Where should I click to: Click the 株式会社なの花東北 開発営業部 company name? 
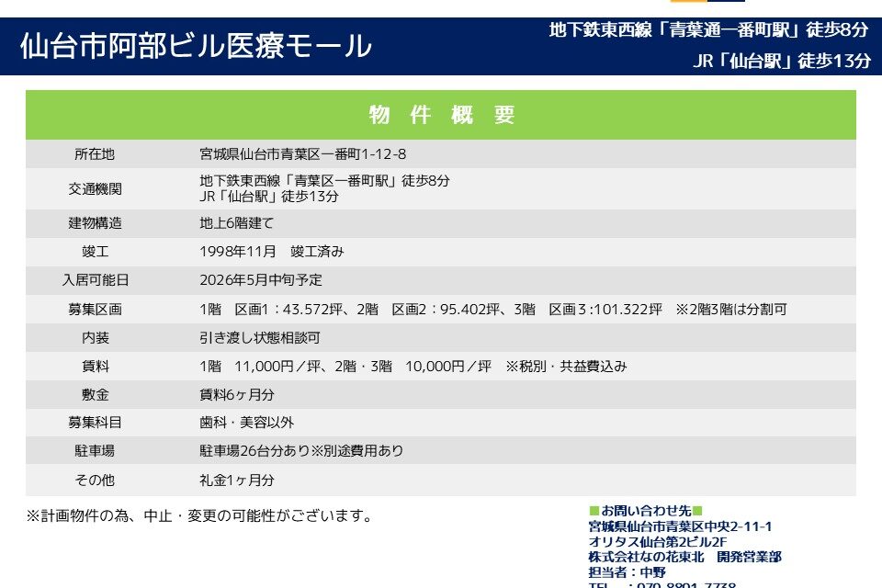click(684, 557)
